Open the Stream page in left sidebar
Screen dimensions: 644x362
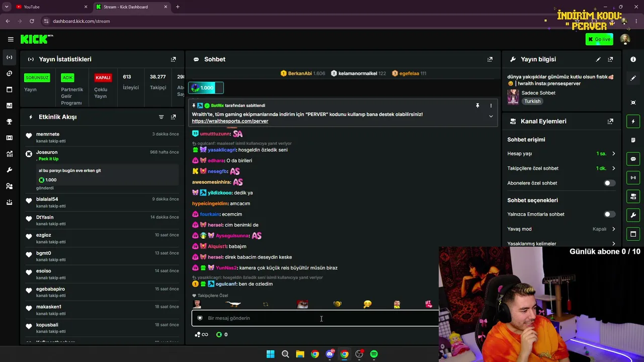click(9, 57)
